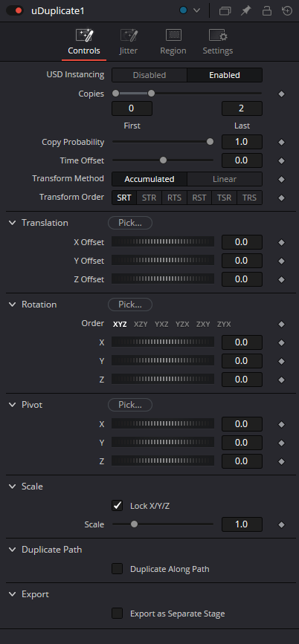The image size is (299, 644).
Task: Collapse the Export section
Action: pyautogui.click(x=13, y=594)
